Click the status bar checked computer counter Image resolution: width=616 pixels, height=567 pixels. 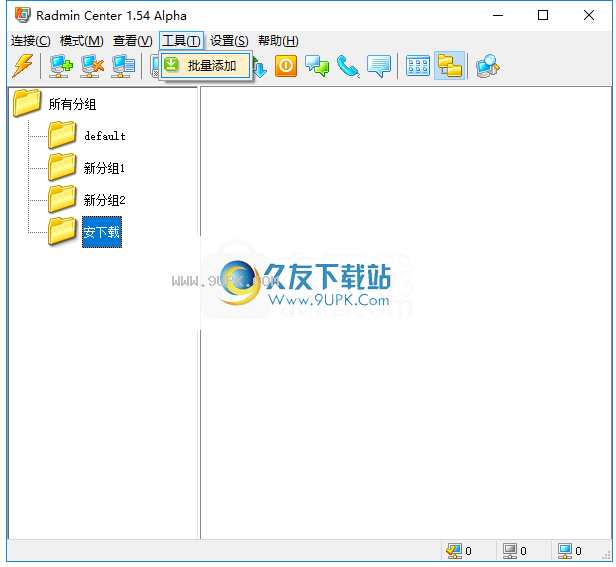tap(459, 550)
